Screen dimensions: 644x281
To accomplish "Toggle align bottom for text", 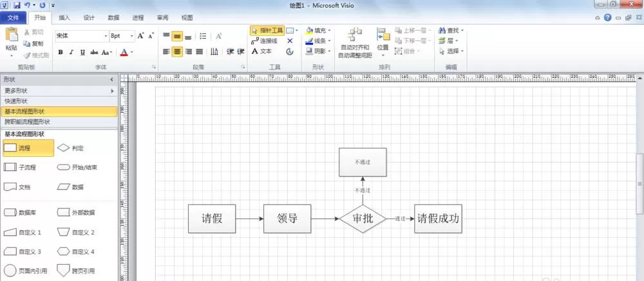I will (188, 36).
